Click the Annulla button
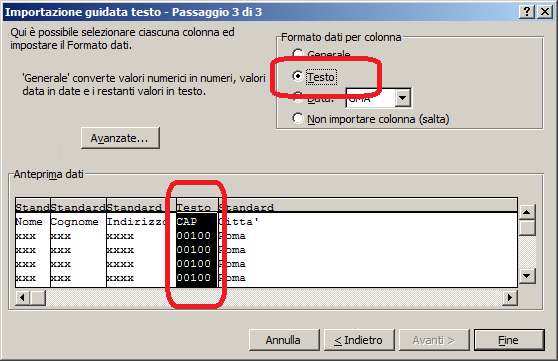This screenshot has width=558, height=361. (x=284, y=340)
